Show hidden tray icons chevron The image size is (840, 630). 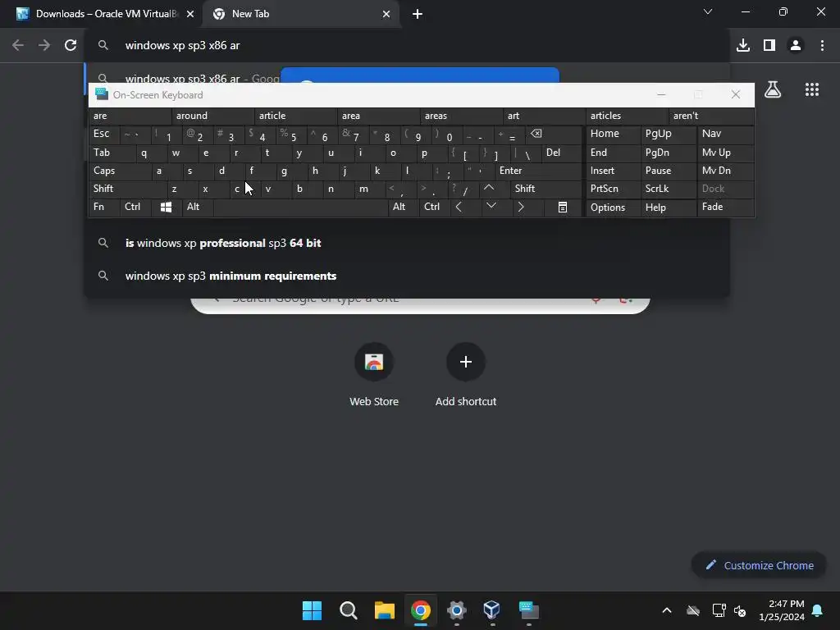(666, 610)
